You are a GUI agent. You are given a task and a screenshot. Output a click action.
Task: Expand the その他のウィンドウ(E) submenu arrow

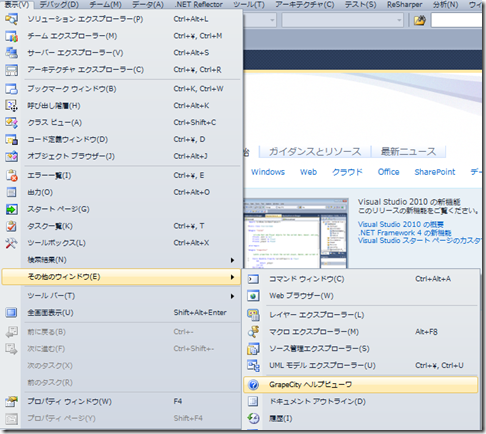pos(232,277)
